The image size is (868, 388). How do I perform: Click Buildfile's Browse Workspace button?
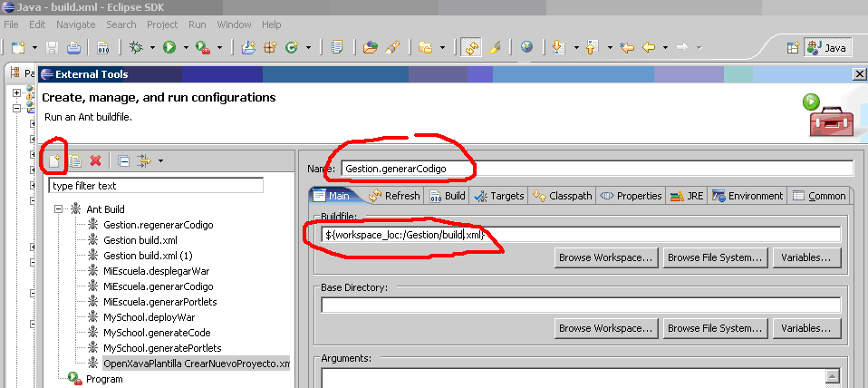click(x=606, y=257)
